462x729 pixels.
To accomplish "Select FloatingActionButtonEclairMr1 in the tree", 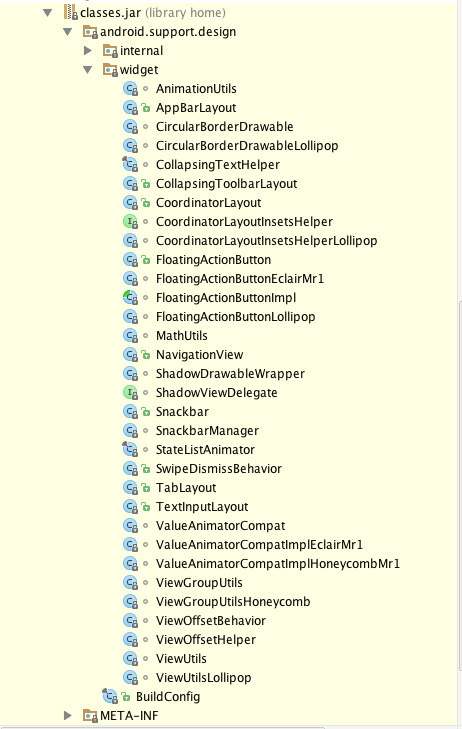I will [240, 278].
